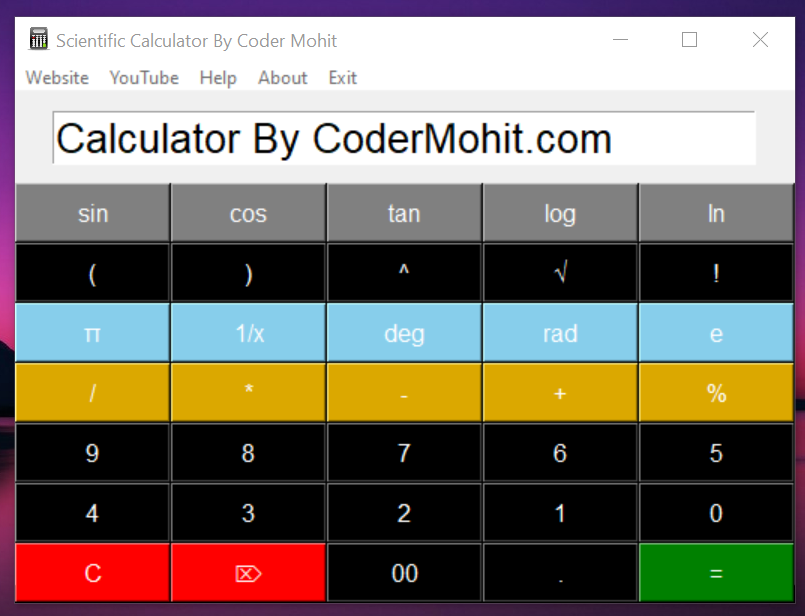
Task: Click the log button
Action: 560,213
